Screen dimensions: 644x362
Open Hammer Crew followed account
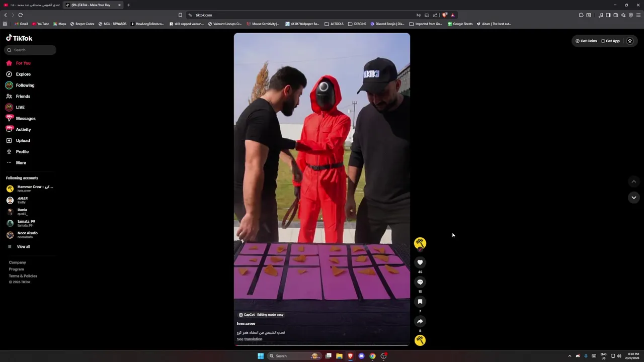(30, 189)
